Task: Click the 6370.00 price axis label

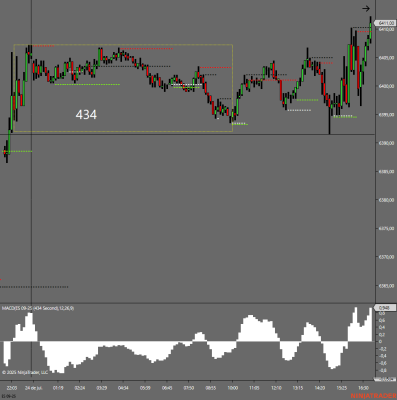Action: tap(386, 257)
